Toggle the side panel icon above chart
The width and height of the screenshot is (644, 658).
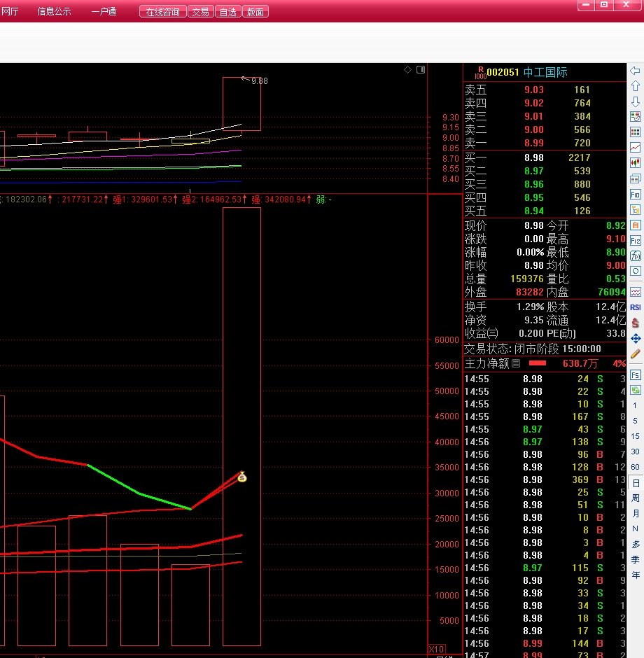421,69
